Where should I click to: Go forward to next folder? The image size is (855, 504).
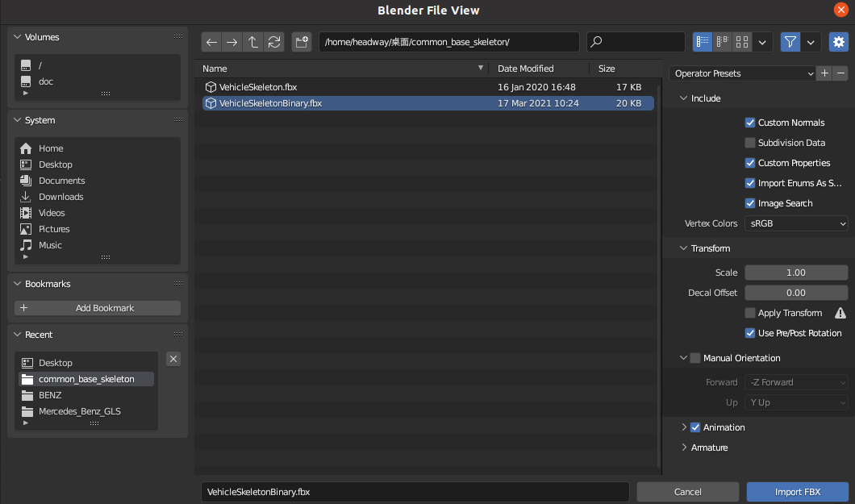click(232, 42)
